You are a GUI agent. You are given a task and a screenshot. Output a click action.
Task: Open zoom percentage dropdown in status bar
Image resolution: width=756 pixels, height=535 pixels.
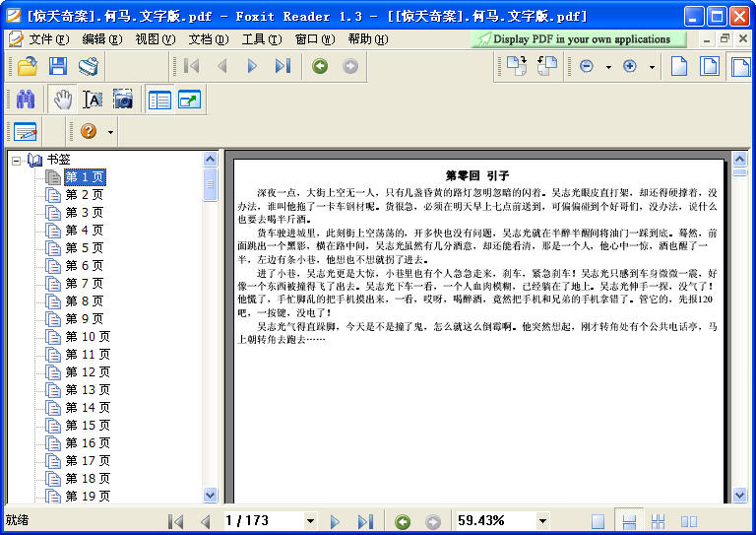click(x=542, y=521)
